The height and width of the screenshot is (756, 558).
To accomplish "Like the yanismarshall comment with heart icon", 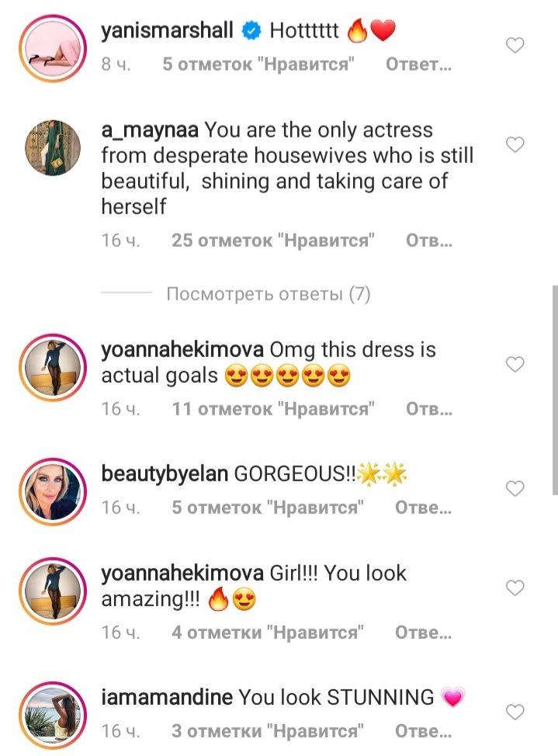I will (x=515, y=46).
